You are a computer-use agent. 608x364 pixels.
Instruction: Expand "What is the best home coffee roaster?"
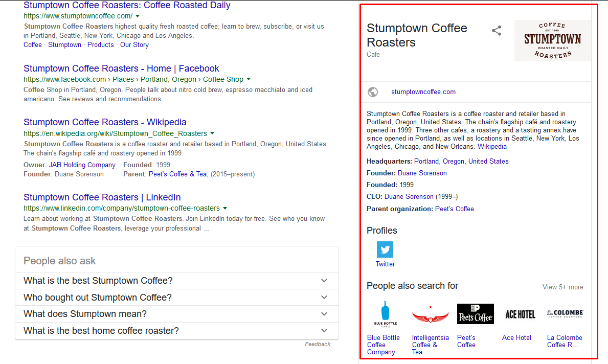[177, 331]
